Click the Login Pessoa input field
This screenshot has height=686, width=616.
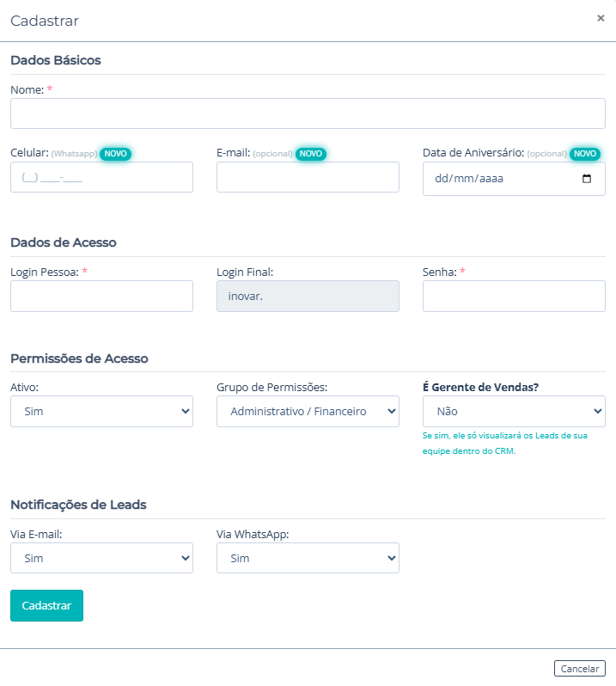101,296
